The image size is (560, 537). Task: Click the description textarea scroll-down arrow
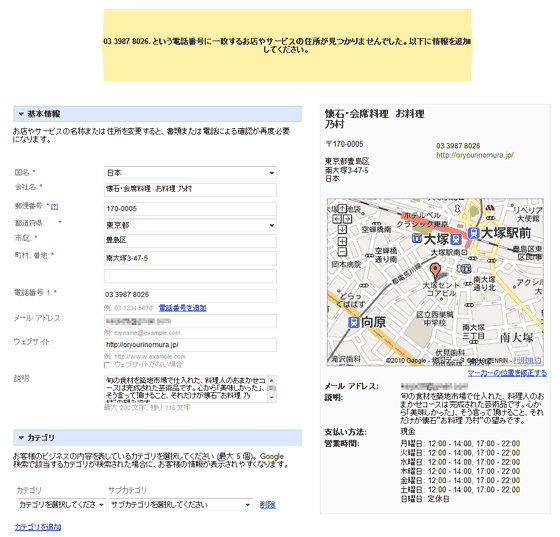point(272,397)
